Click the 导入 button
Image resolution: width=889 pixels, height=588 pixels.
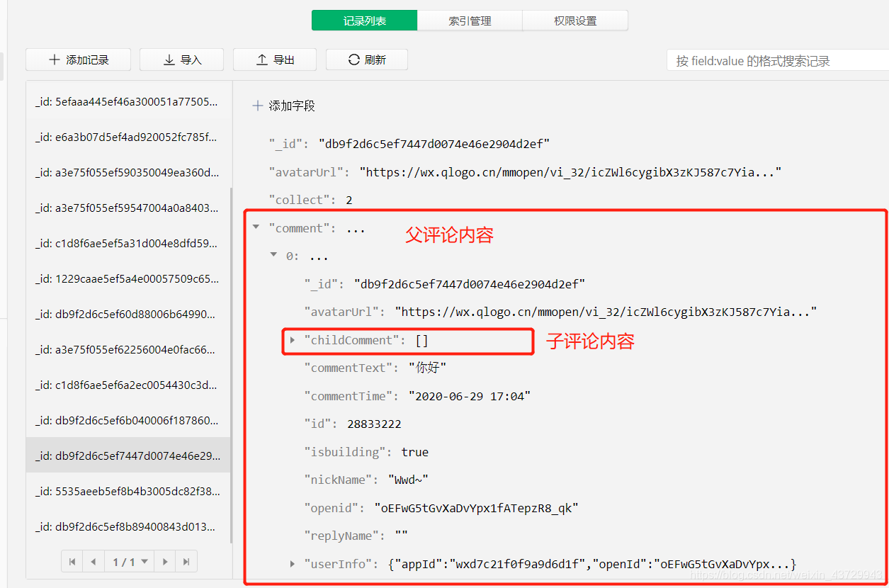pyautogui.click(x=181, y=60)
